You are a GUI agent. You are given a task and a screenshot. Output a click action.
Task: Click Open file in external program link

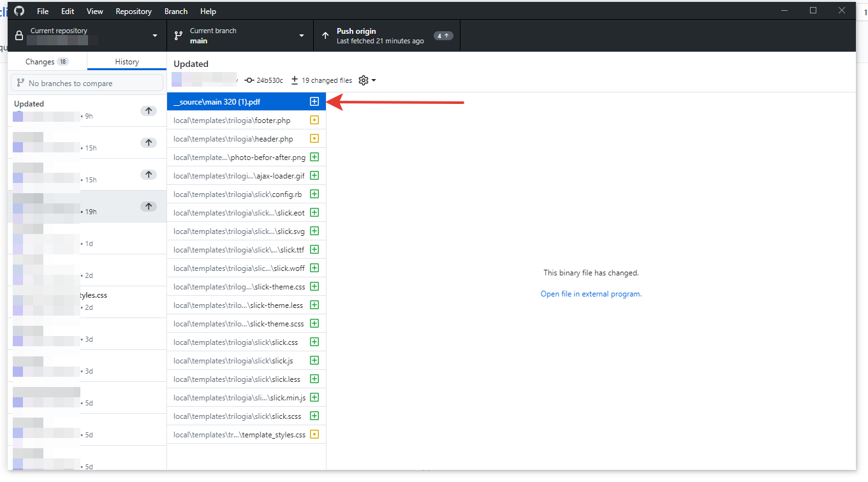[x=591, y=294]
